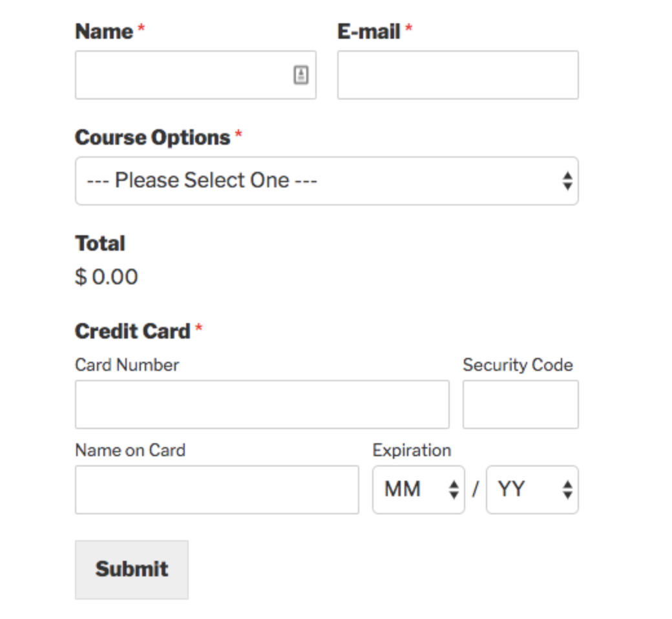Click the Security Code sub-label
Screen dimensions: 672x619
click(x=518, y=365)
